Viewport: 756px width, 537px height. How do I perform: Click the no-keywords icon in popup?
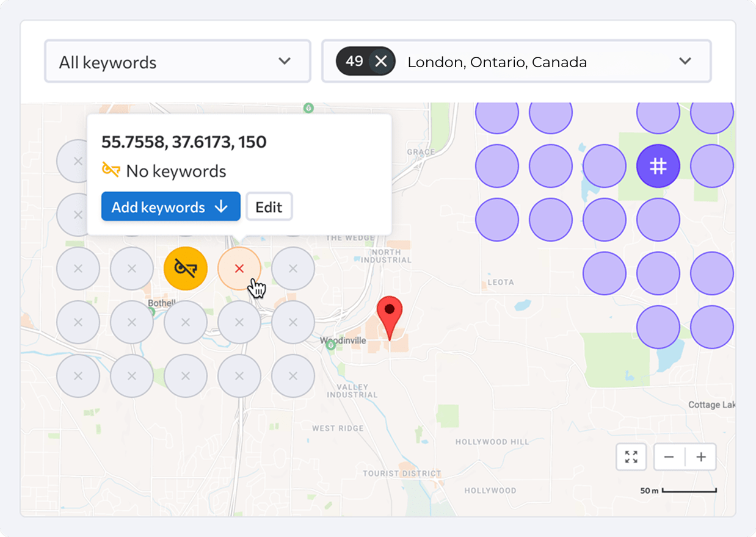point(111,170)
